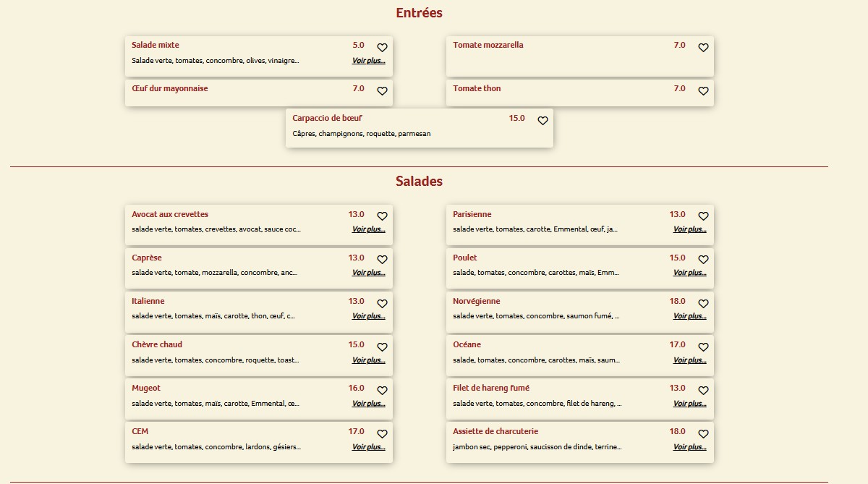Toggle favorite on Œuf dur mayonnaise
This screenshot has height=484, width=868.
(382, 91)
